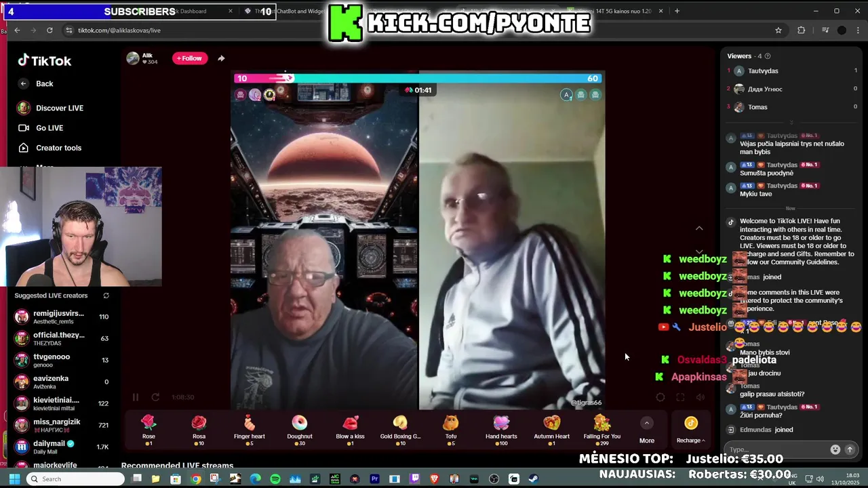
Task: Open eavizenka suggested live
Action: [62, 382]
